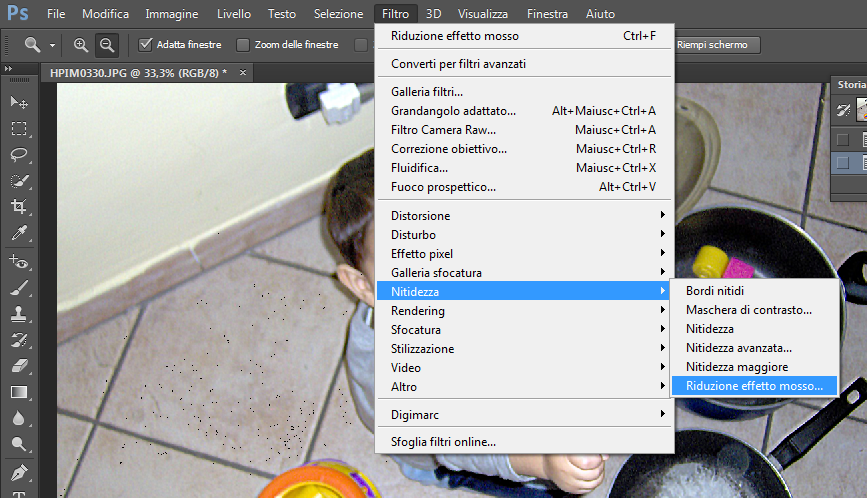Select the Blur drop tool

tap(19, 418)
